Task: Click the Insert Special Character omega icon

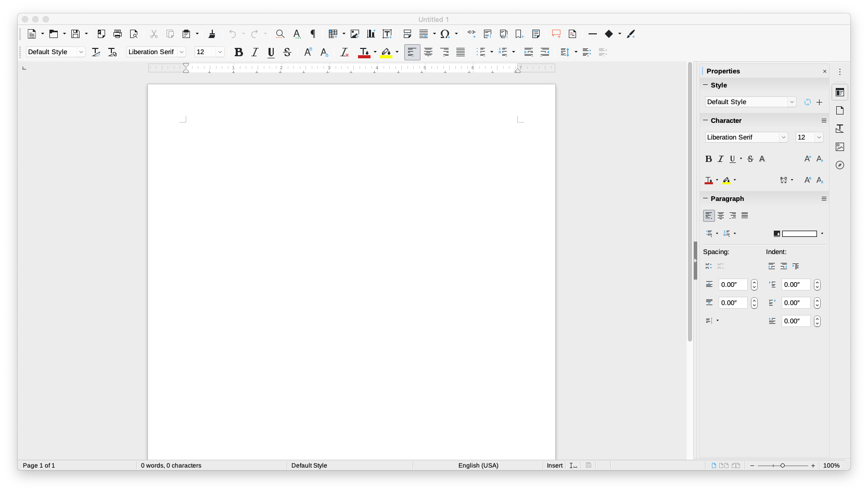Action: pyautogui.click(x=445, y=34)
